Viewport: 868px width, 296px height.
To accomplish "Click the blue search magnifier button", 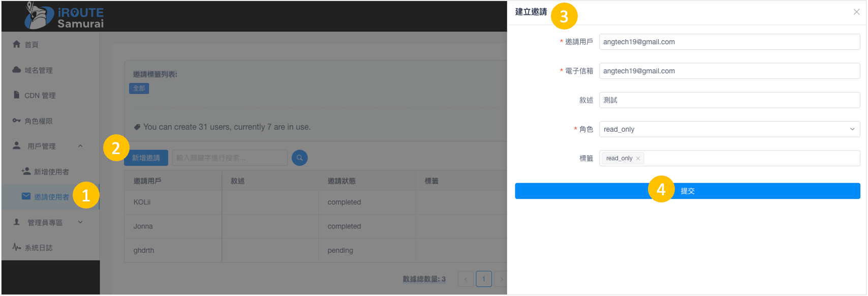I will (299, 158).
